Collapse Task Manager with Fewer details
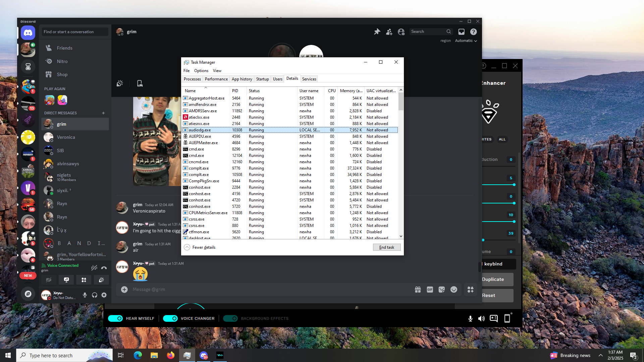644x362 pixels. [x=200, y=247]
